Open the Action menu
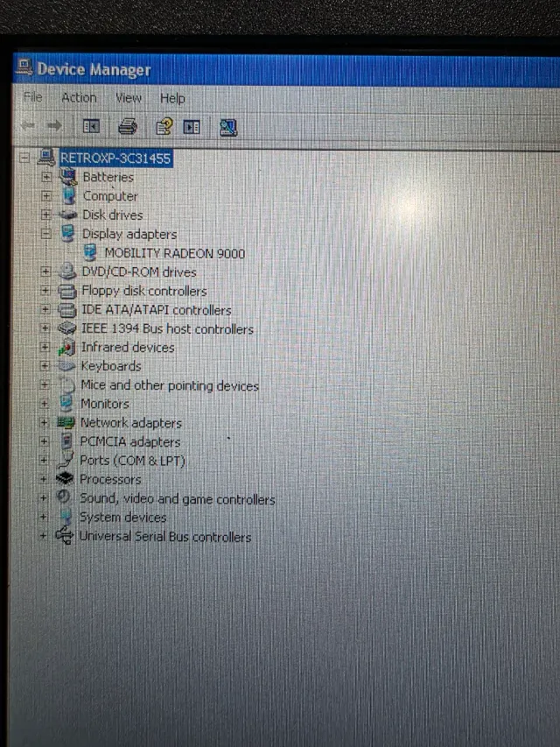The width and height of the screenshot is (560, 747). [79, 98]
